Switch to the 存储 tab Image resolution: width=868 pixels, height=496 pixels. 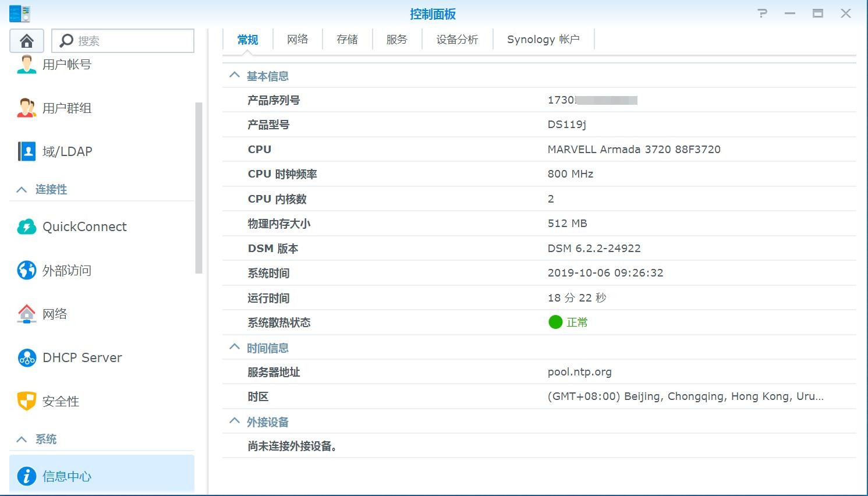tap(347, 40)
